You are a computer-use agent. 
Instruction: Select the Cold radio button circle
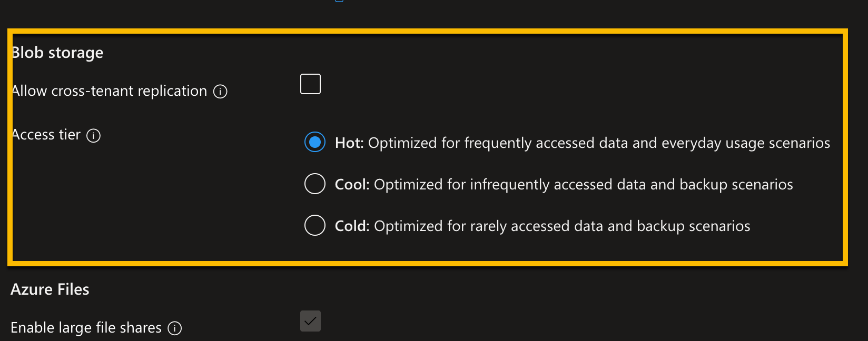pos(314,225)
